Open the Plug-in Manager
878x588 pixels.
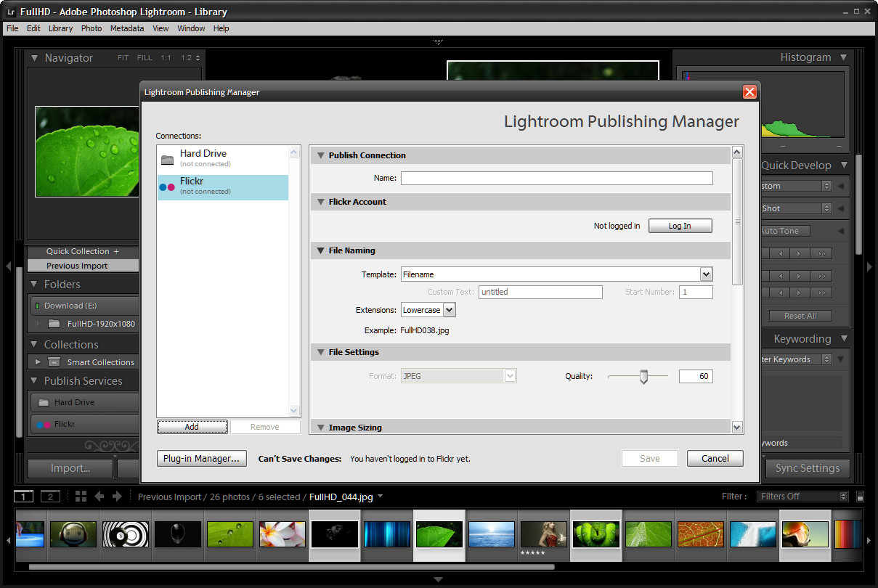202,458
